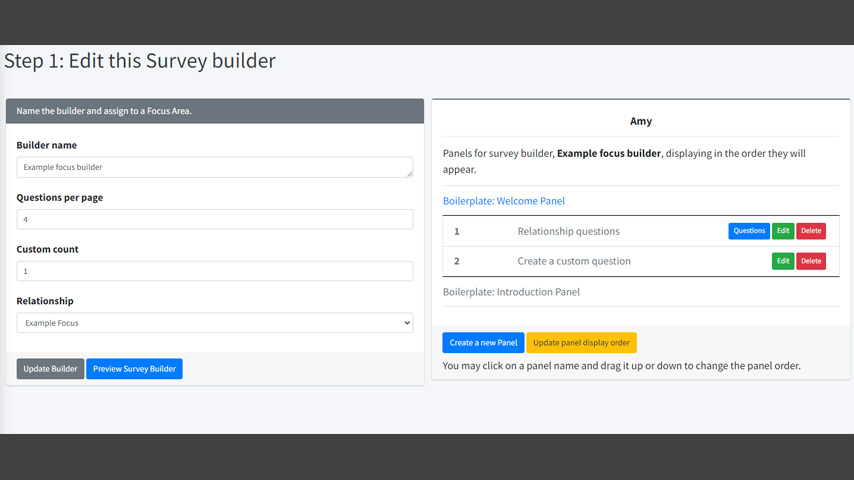Click the Custom count label
The height and width of the screenshot is (480, 854).
(x=47, y=250)
